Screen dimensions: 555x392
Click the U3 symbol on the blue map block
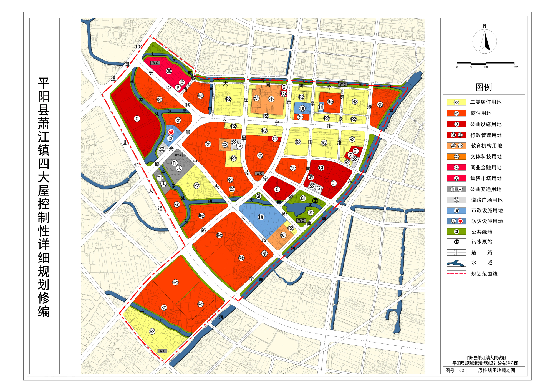click(x=170, y=138)
